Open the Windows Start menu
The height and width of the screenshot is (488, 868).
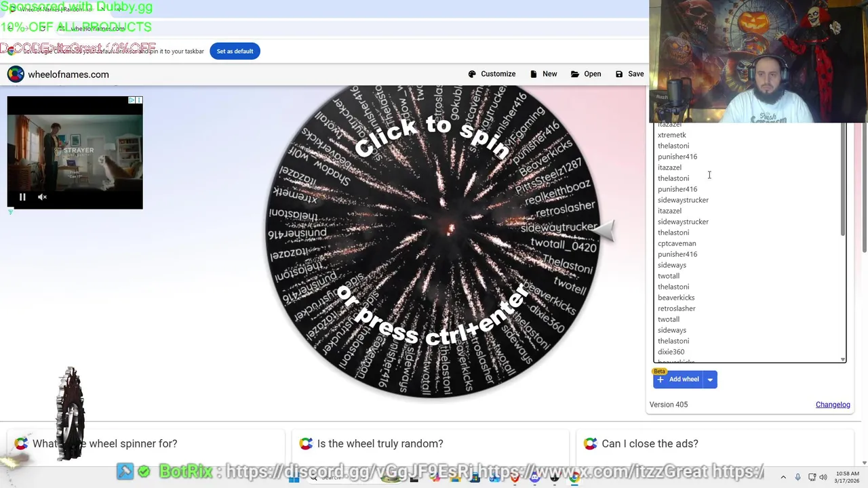click(294, 479)
